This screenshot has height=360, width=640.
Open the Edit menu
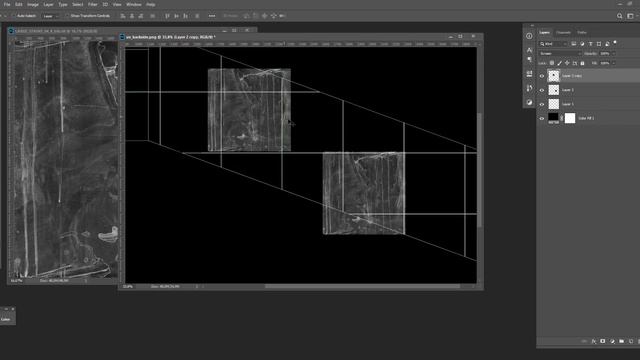19,4
